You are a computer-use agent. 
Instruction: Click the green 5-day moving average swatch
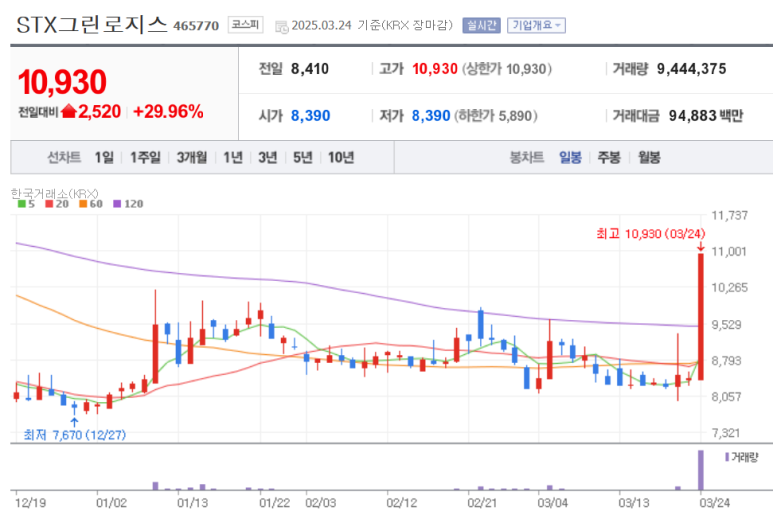[22, 204]
